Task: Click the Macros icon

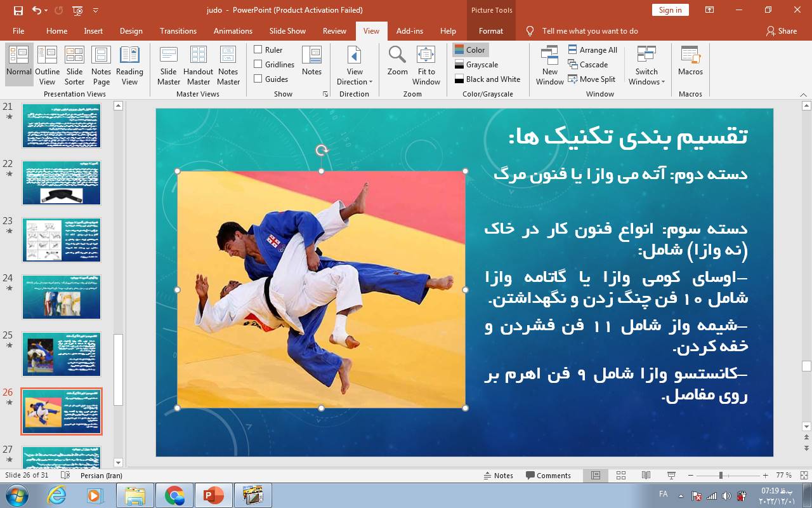Action: [x=690, y=63]
